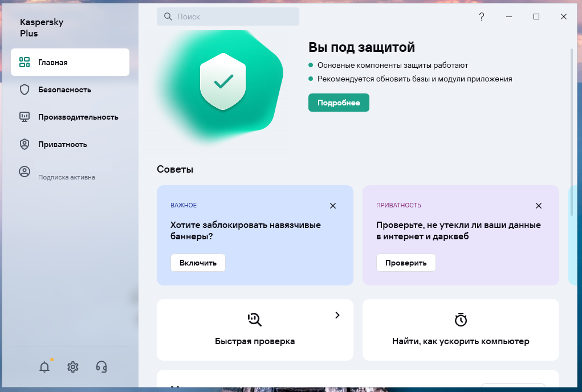Click the account profile icon next to Подписка активна

coord(25,171)
